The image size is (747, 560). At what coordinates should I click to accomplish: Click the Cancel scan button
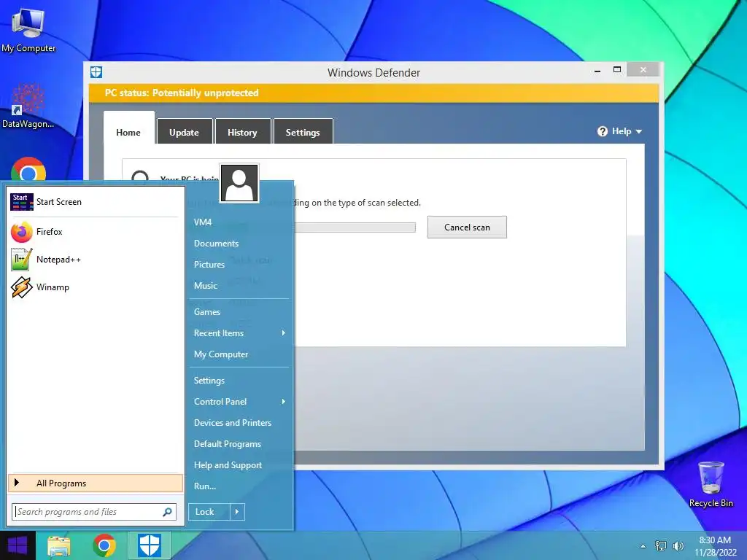[467, 227]
